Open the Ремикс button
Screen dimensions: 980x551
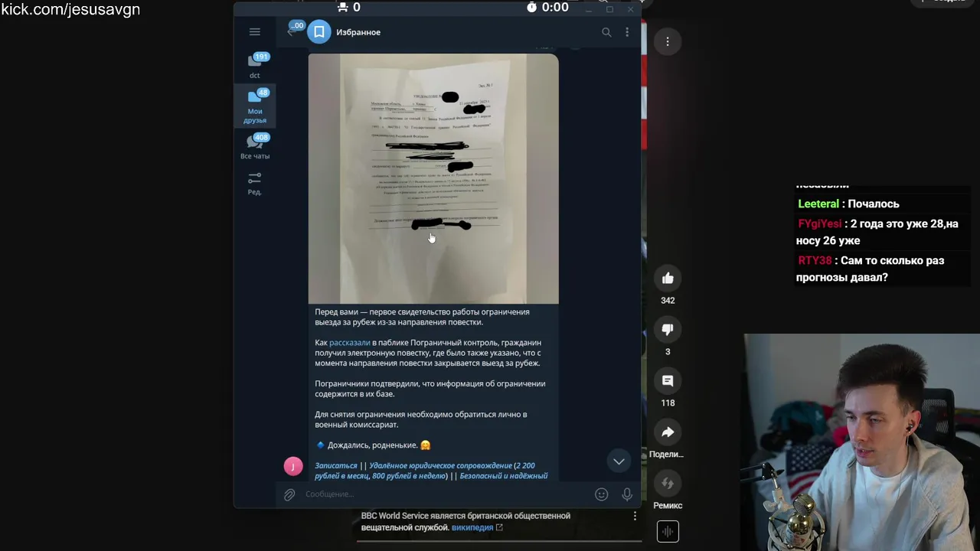click(668, 483)
